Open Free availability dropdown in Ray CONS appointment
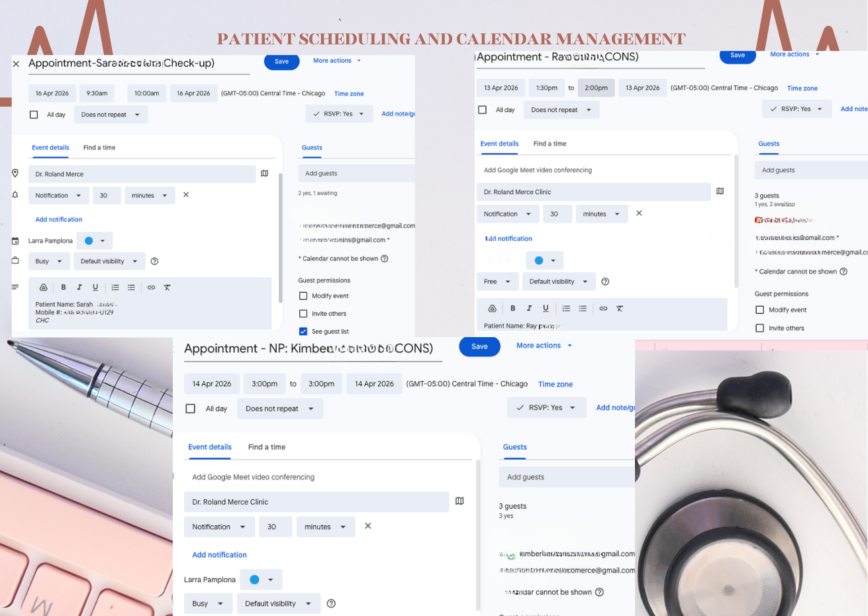The height and width of the screenshot is (616, 868). click(x=497, y=282)
